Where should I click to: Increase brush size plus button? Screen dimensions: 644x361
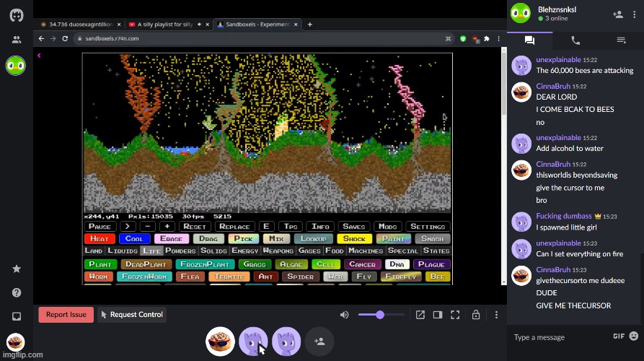(167, 227)
